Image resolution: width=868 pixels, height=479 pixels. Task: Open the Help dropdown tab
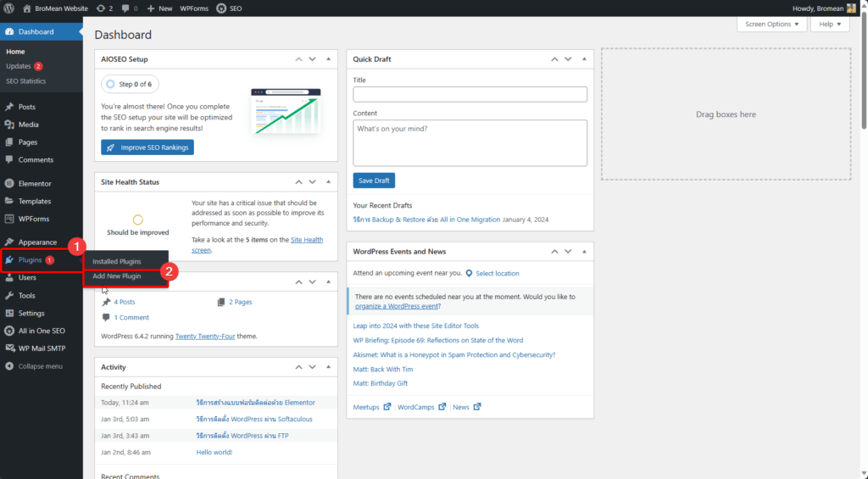[x=829, y=25]
